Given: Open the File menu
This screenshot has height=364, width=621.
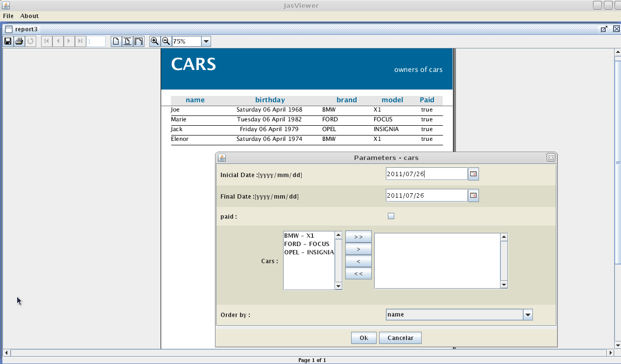Looking at the screenshot, I should [8, 16].
